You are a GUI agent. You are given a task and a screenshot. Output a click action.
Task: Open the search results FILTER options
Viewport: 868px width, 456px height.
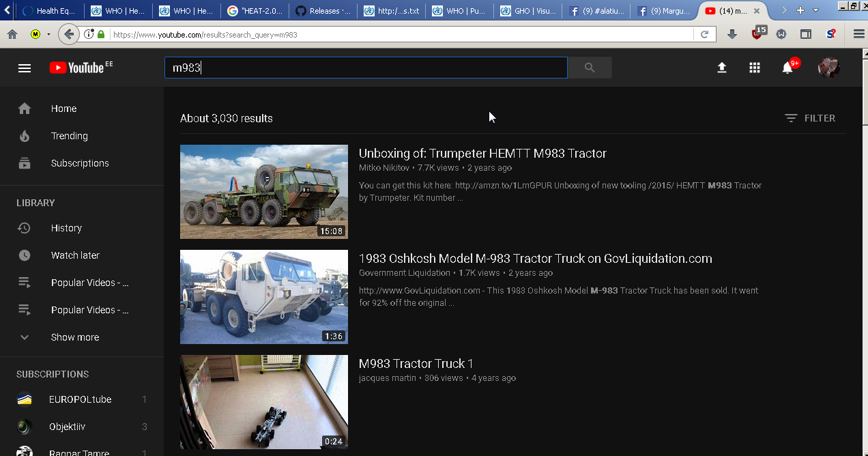[810, 118]
